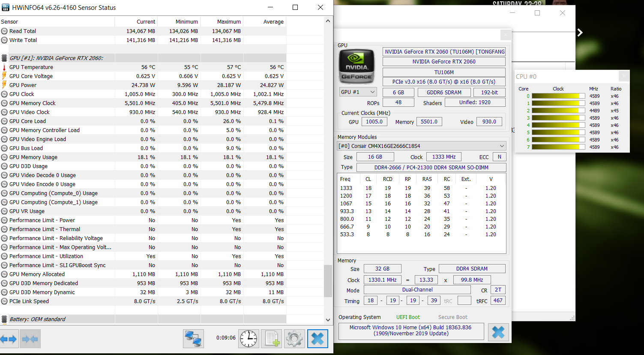
Task: Click the PCIe Link Speed sensor icon
Action: click(4, 301)
